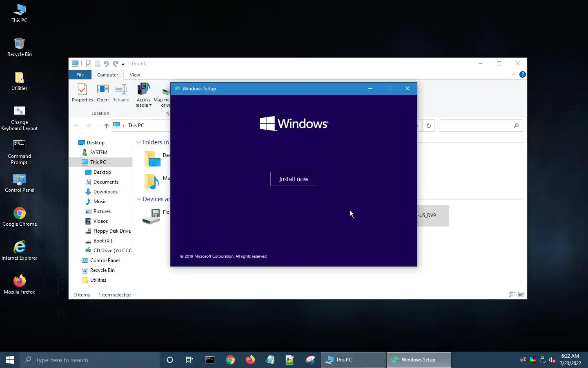The image size is (588, 368).
Task: Click the Change Keyboard Layout desktop icon
Action: point(19,118)
